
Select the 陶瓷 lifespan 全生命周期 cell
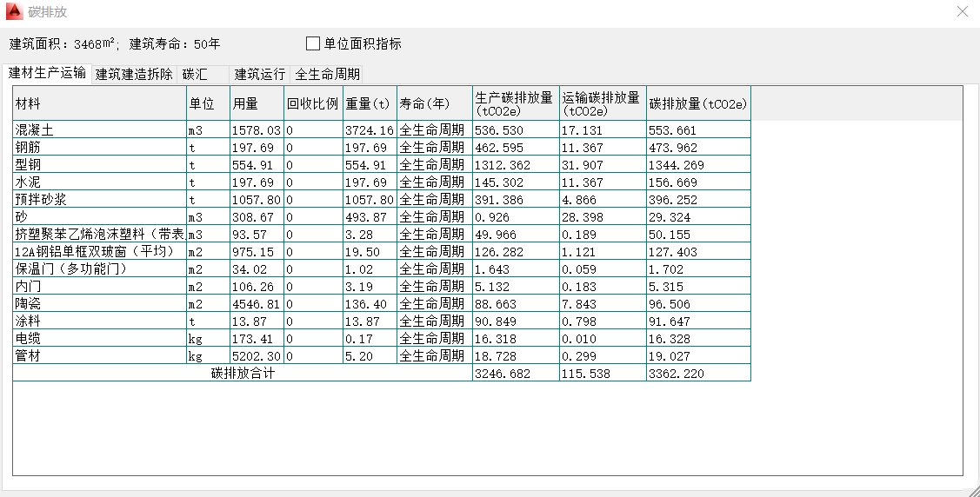click(434, 304)
